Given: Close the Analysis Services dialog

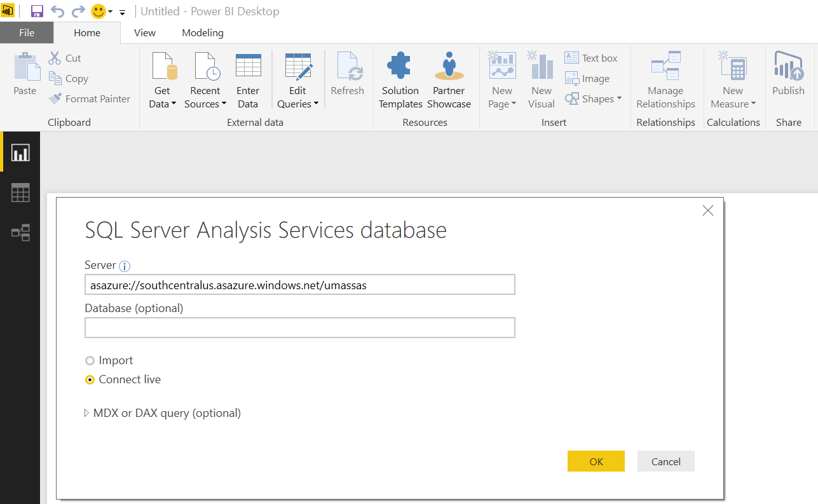Looking at the screenshot, I should click(x=708, y=210).
